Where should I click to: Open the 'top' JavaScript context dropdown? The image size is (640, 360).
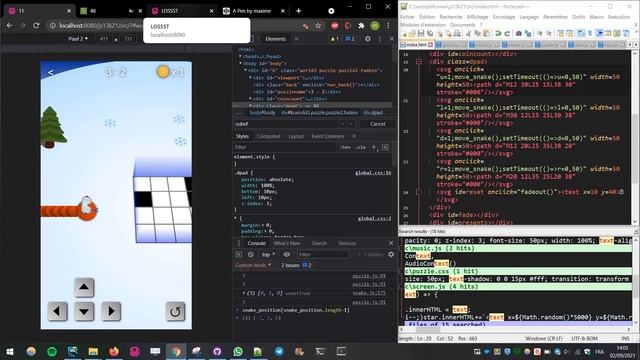(268, 254)
